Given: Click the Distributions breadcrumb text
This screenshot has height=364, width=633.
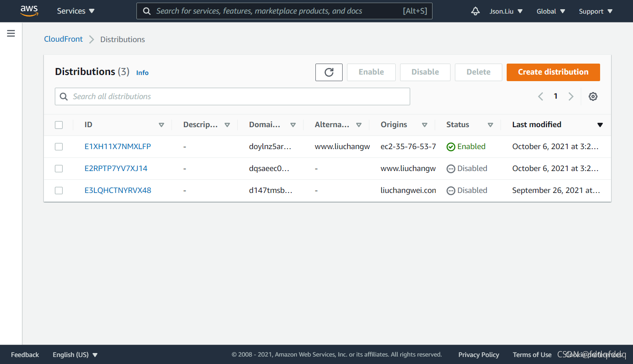Looking at the screenshot, I should 122,39.
